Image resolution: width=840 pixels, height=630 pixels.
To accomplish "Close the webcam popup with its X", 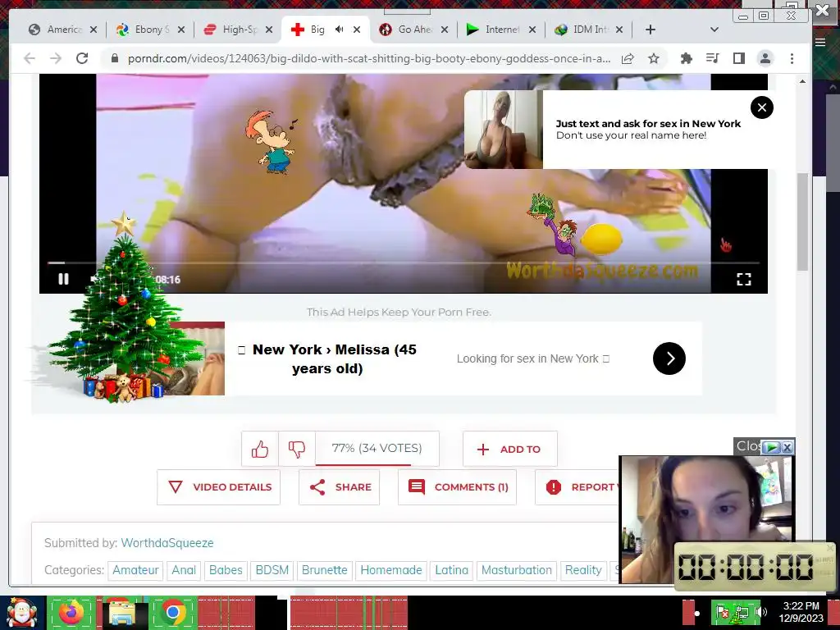I will click(x=787, y=447).
